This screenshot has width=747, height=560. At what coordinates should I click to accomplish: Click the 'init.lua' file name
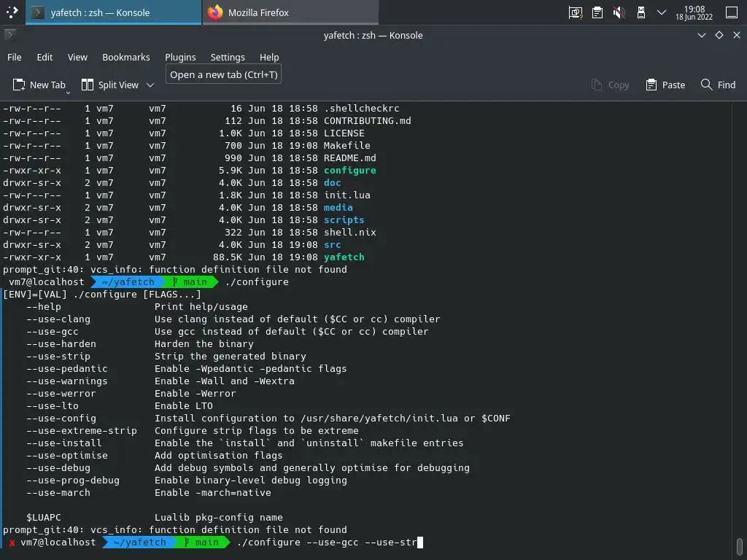[x=347, y=195]
